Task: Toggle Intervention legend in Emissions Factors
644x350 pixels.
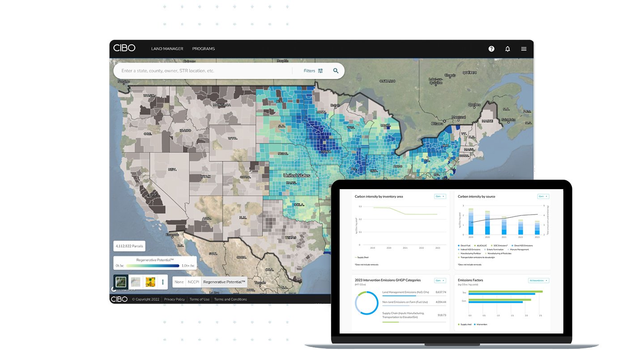Action: pos(481,324)
